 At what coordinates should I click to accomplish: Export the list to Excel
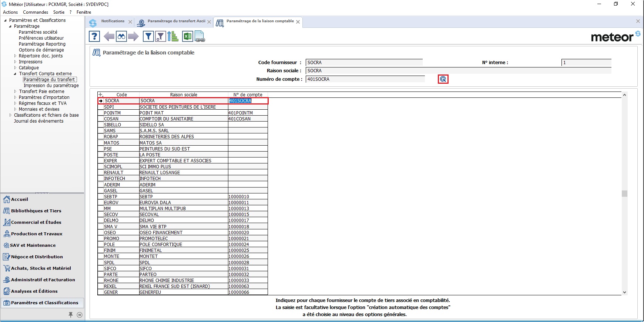[x=188, y=36]
